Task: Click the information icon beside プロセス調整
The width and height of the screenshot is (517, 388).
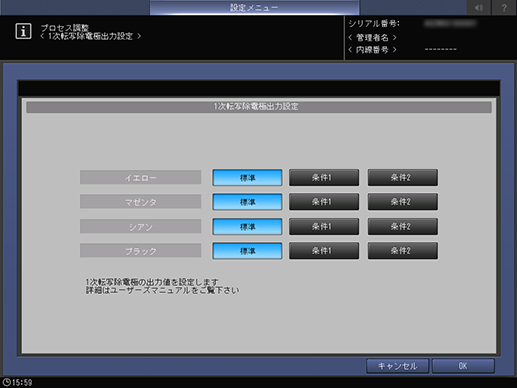Action: [x=23, y=31]
